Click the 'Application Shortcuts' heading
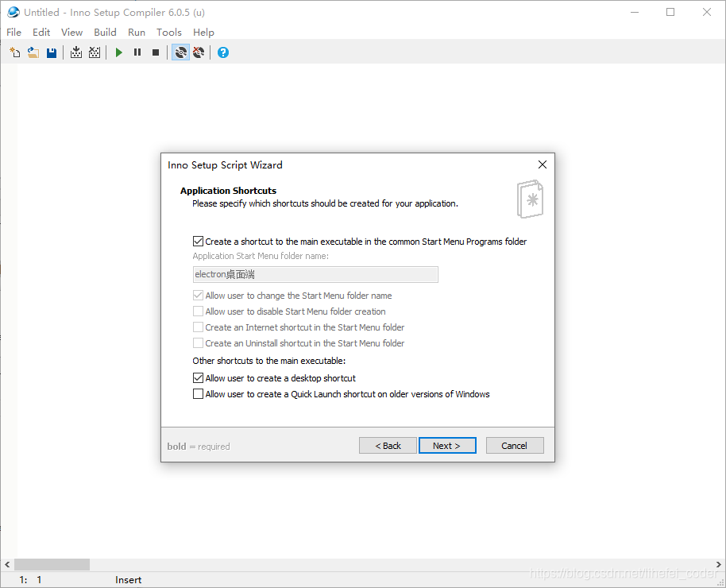Screen dimensions: 726x588 click(x=228, y=191)
